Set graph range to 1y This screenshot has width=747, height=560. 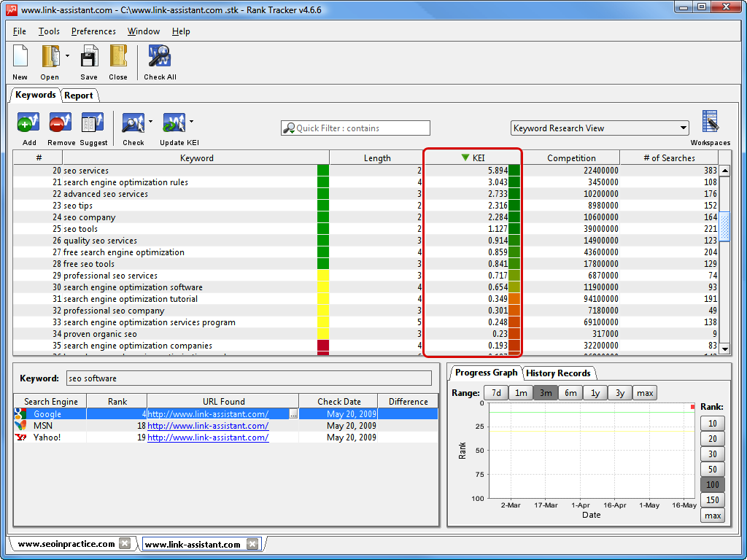click(x=595, y=393)
